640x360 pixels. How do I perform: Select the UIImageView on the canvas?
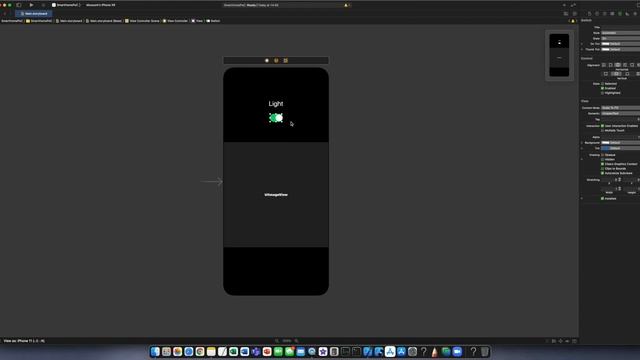[x=276, y=195]
